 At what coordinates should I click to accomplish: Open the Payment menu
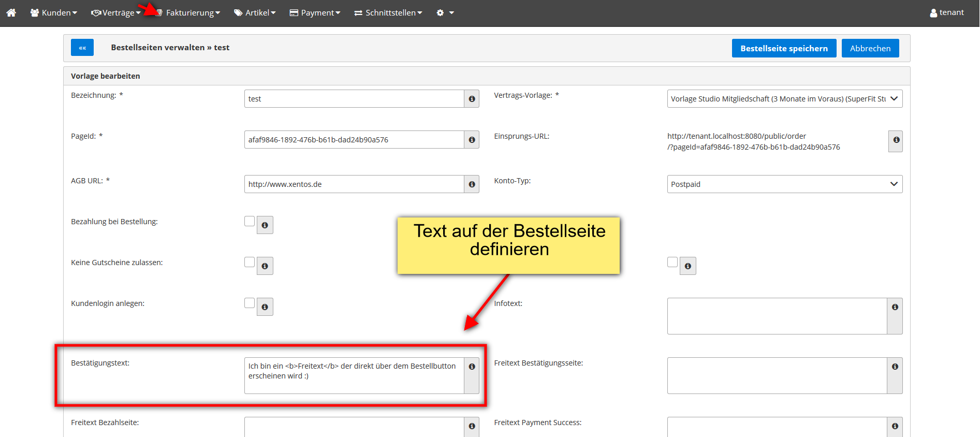[315, 12]
